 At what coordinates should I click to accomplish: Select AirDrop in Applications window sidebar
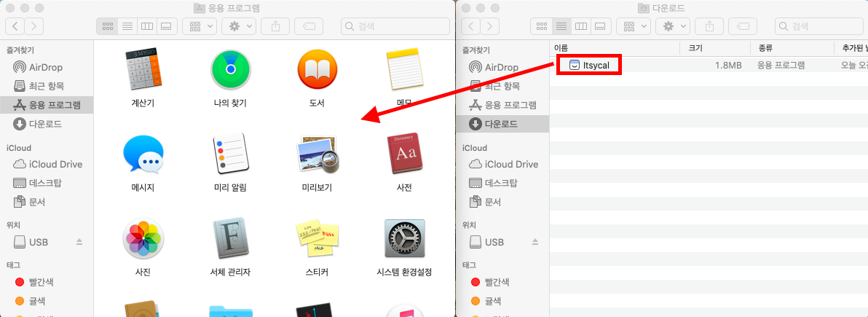(47, 68)
